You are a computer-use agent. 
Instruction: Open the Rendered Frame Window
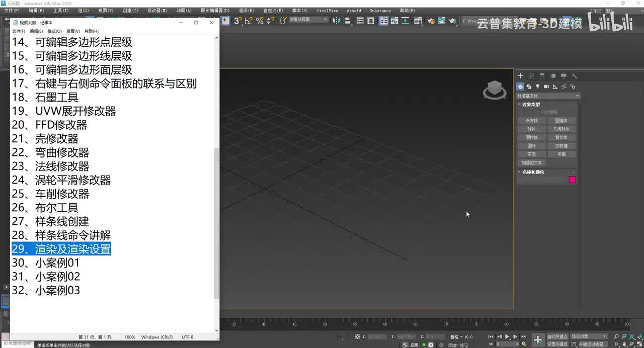click(441, 21)
